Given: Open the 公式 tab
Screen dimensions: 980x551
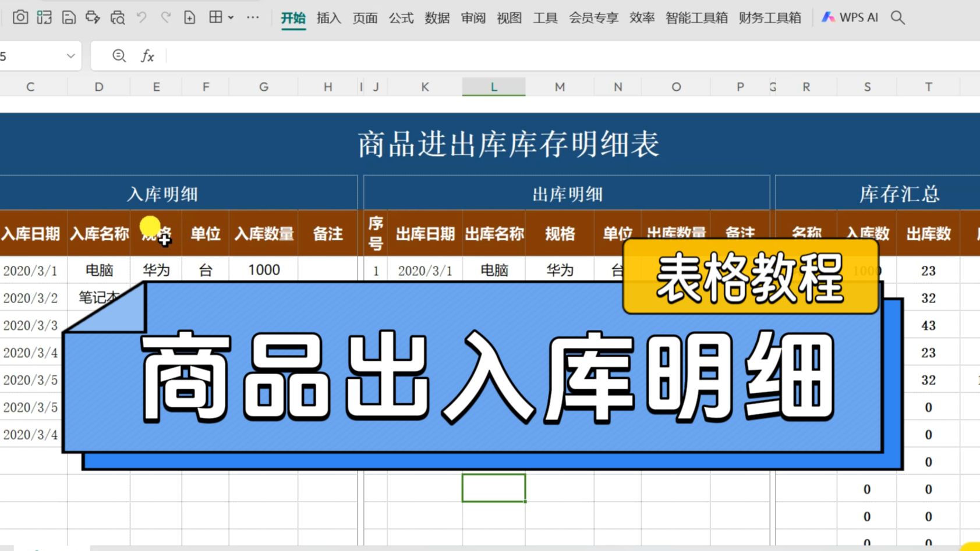Looking at the screenshot, I should (401, 18).
